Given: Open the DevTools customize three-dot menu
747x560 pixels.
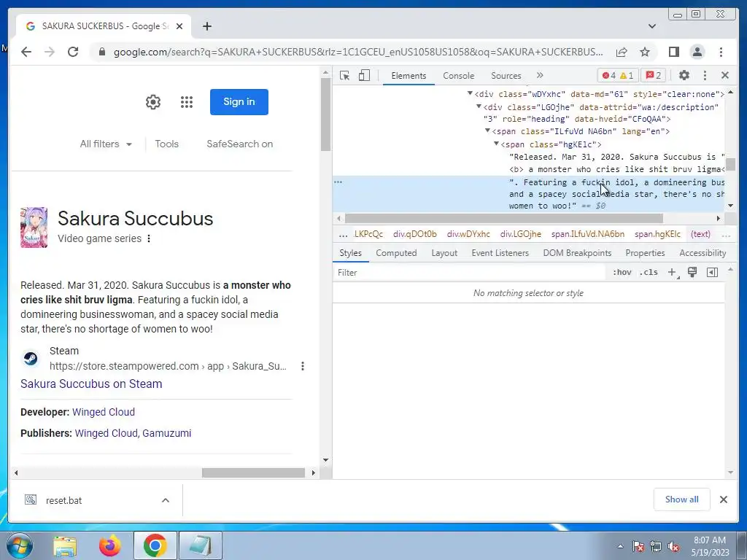Looking at the screenshot, I should click(705, 75).
